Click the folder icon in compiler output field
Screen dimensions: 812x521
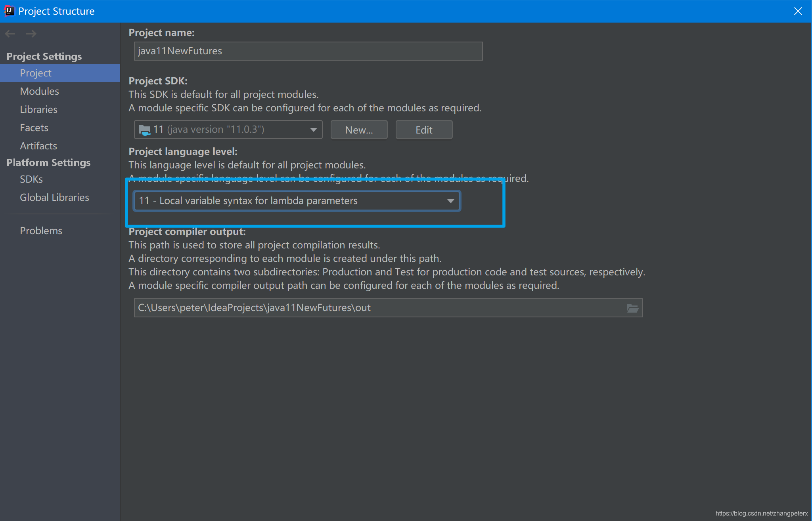[633, 308]
